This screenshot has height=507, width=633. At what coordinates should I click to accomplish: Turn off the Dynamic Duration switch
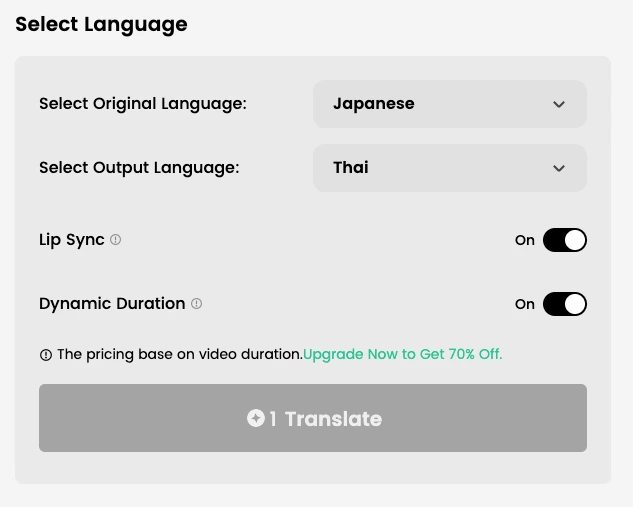(x=564, y=304)
